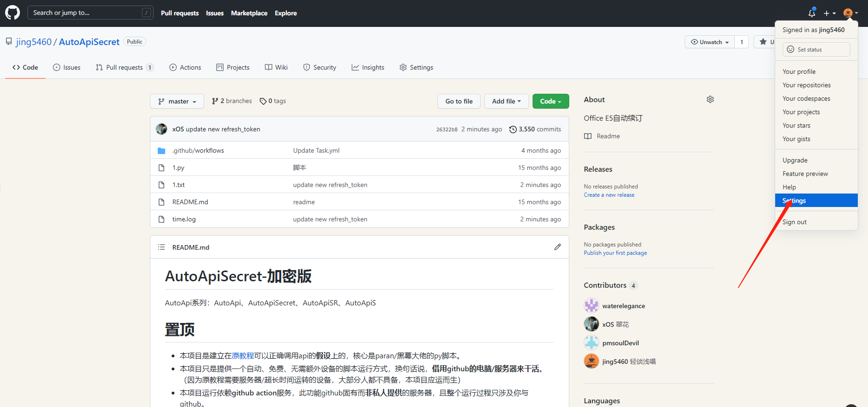Open the green Code dropdown

(551, 101)
